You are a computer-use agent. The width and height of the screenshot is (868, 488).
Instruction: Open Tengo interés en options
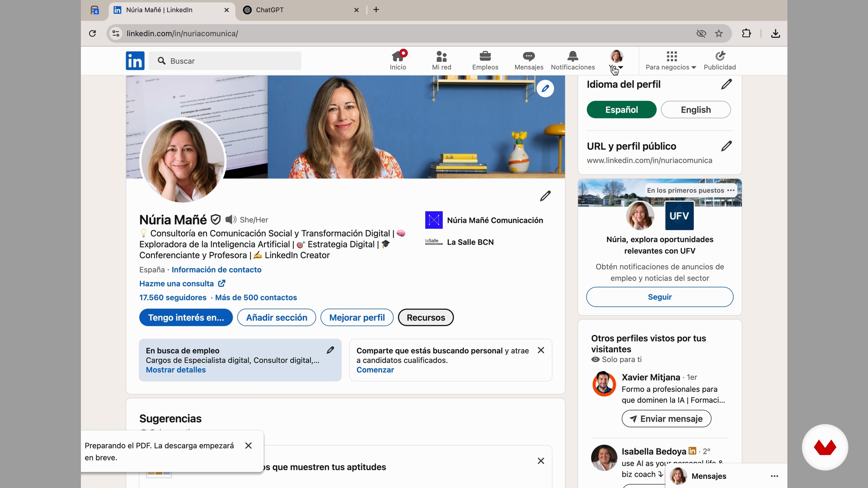coord(186,317)
